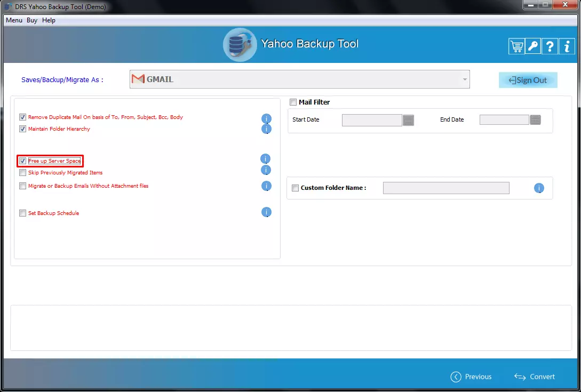Enable the Mail Filter checkbox
The width and height of the screenshot is (581, 392).
293,102
